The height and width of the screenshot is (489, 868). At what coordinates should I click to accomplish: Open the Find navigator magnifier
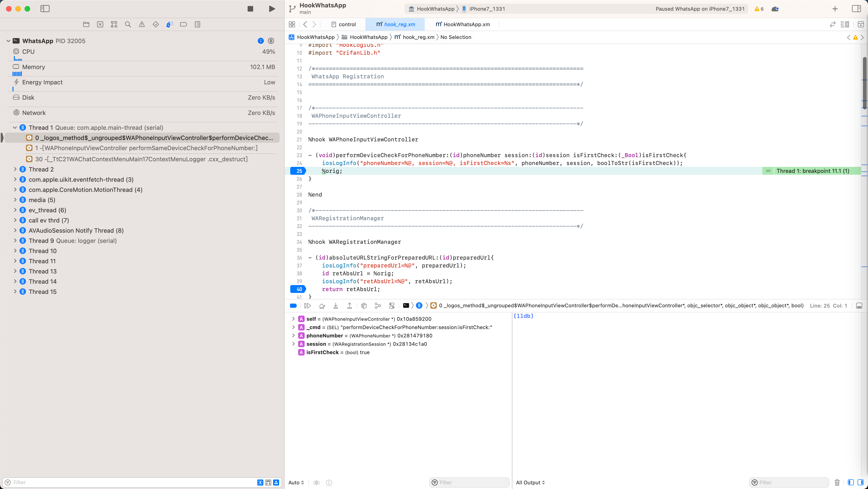click(x=128, y=24)
